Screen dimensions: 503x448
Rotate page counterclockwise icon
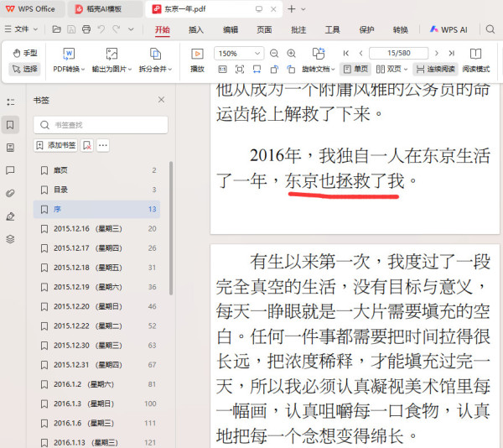point(291,70)
